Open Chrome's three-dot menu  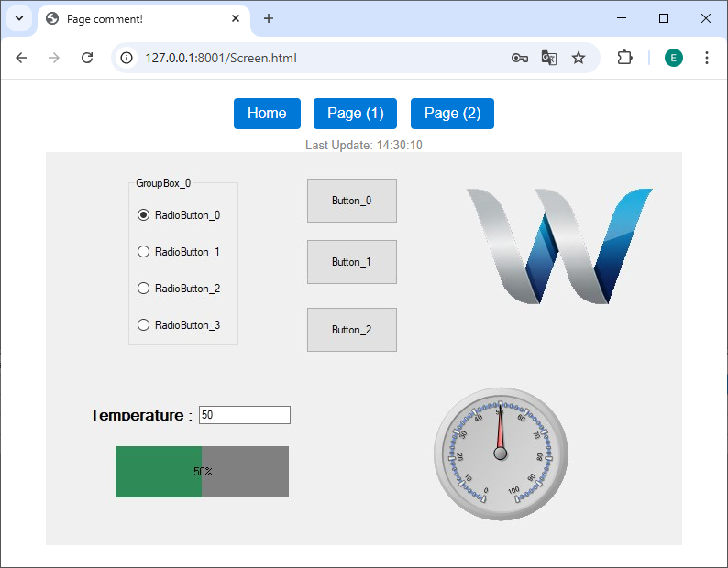point(707,58)
